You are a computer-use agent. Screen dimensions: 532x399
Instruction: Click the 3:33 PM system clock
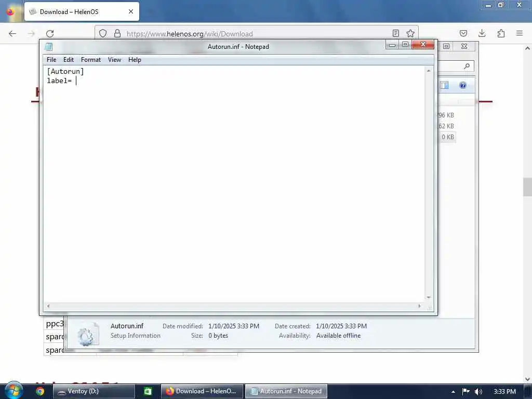coord(504,392)
